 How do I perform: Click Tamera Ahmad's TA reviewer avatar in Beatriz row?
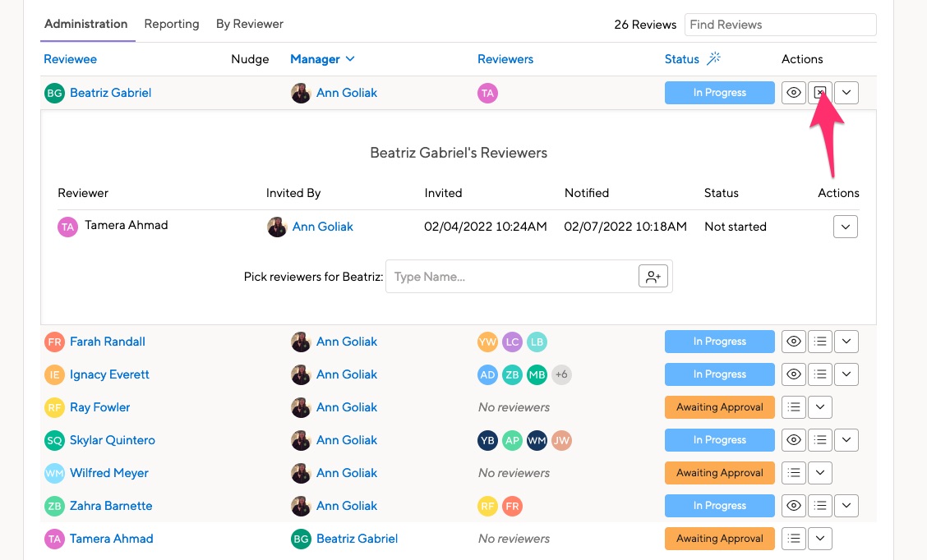coord(487,93)
